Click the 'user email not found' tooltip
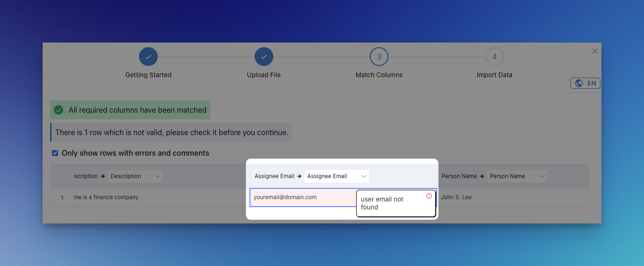 tap(396, 203)
